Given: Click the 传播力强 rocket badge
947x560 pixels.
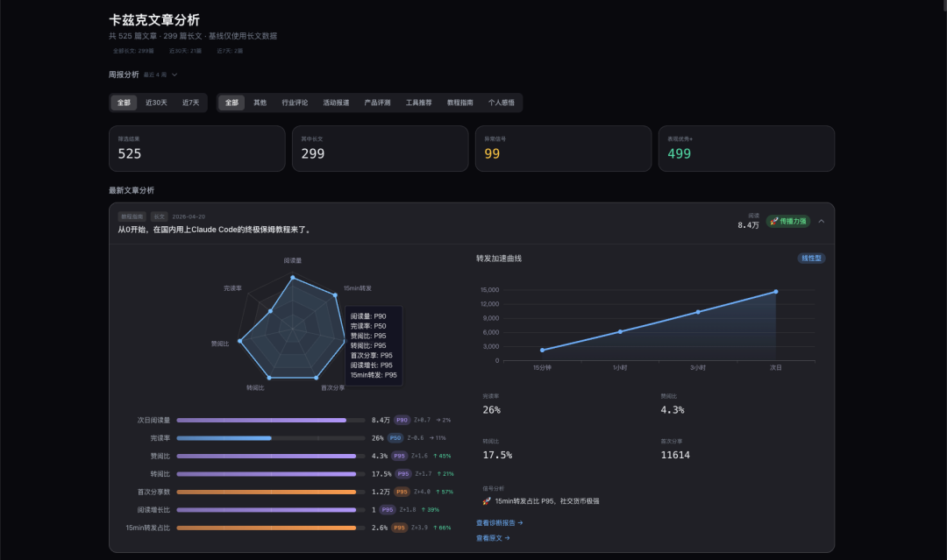Looking at the screenshot, I should 787,221.
